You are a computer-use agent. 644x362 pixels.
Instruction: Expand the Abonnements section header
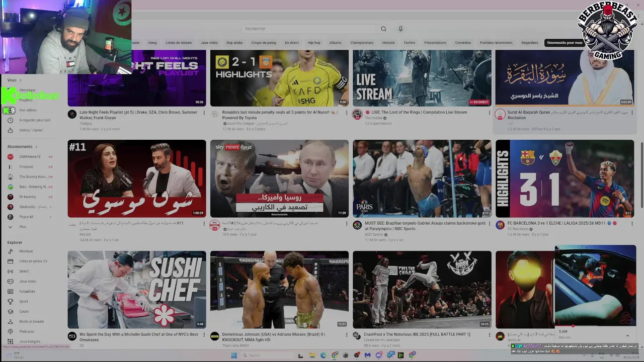click(x=23, y=147)
